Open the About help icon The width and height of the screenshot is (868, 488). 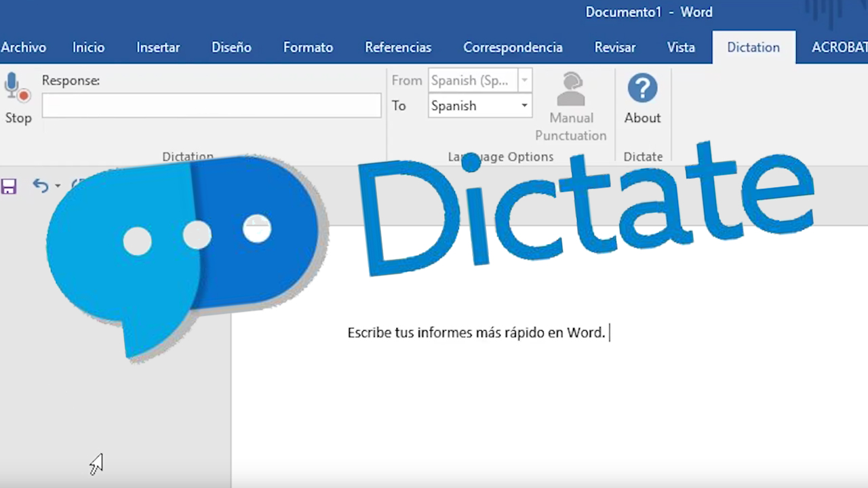click(642, 99)
